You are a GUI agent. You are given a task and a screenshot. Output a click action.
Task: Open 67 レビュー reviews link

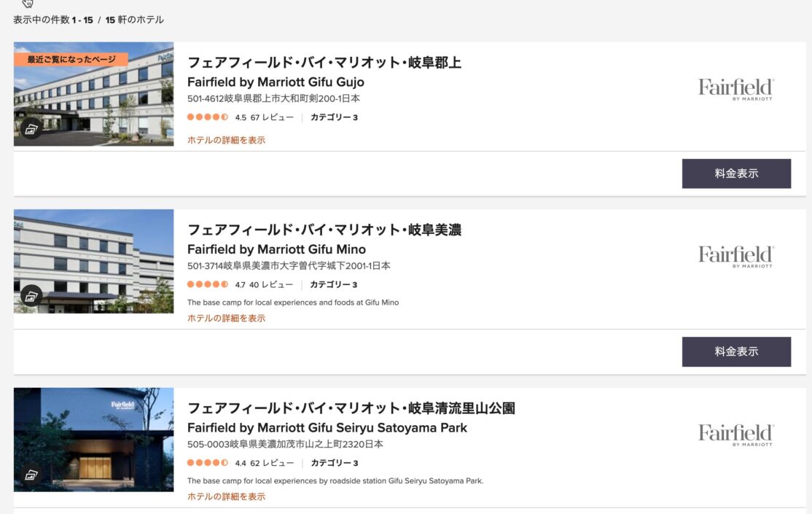[x=272, y=117]
